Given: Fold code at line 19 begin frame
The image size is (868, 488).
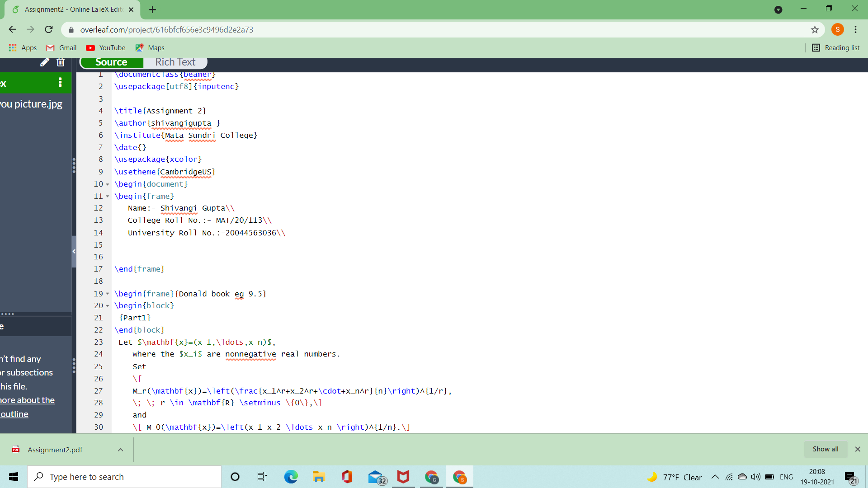Looking at the screenshot, I should (108, 294).
